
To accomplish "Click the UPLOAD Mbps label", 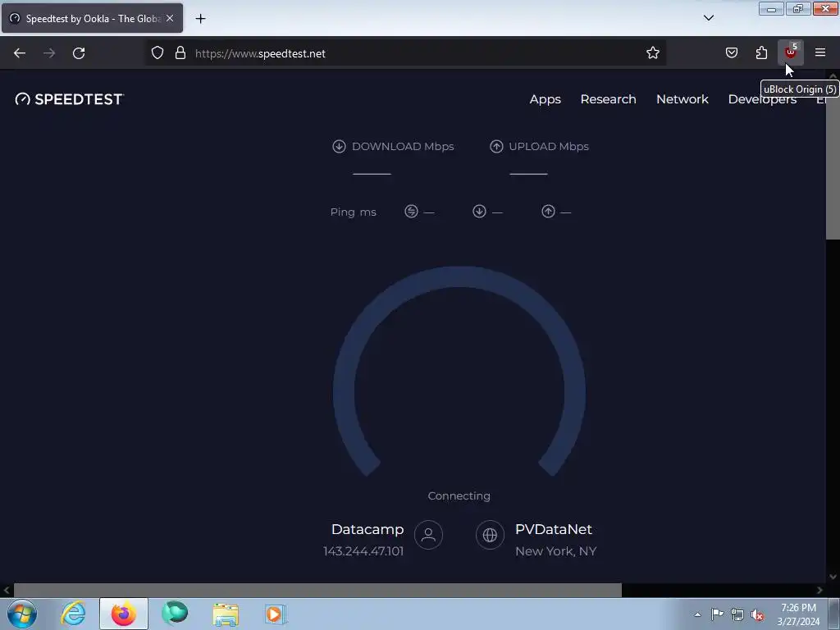I will (x=549, y=146).
